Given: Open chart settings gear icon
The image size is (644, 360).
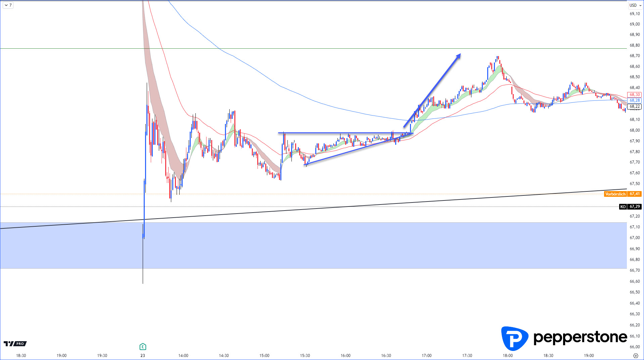Looking at the screenshot, I should (635, 356).
